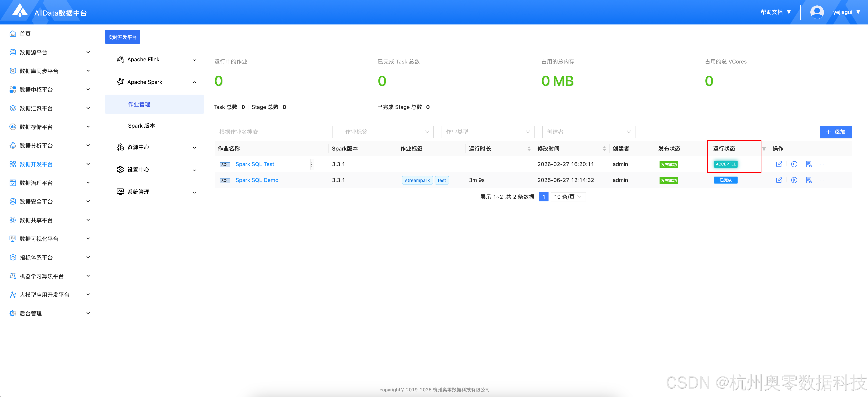
Task: Open the 创建者 filter dropdown
Action: coord(588,132)
